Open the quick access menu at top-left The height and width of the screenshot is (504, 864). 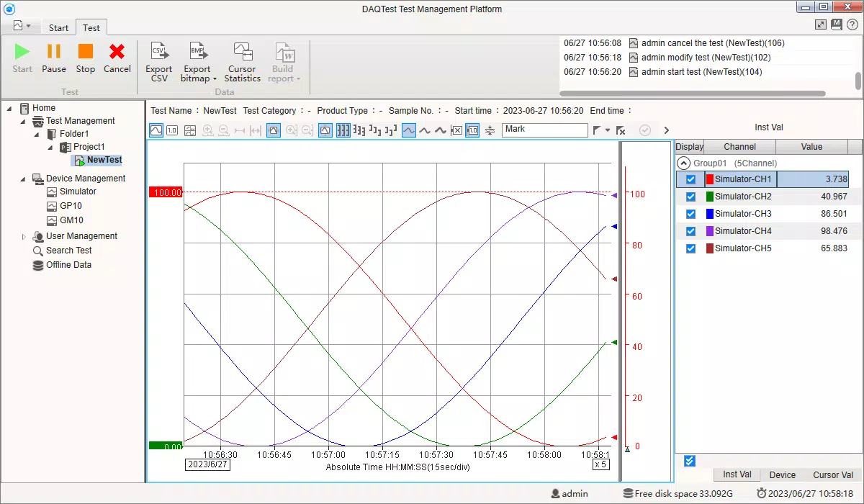pos(22,26)
